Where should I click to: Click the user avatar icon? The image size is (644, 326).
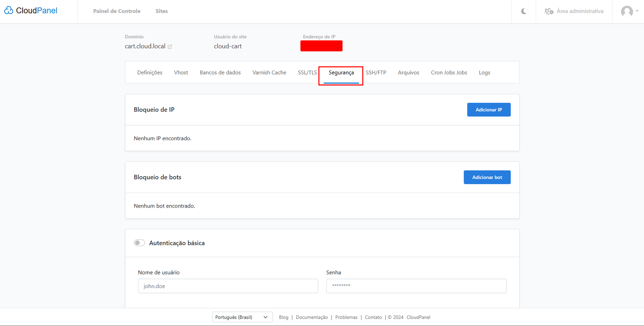626,11
